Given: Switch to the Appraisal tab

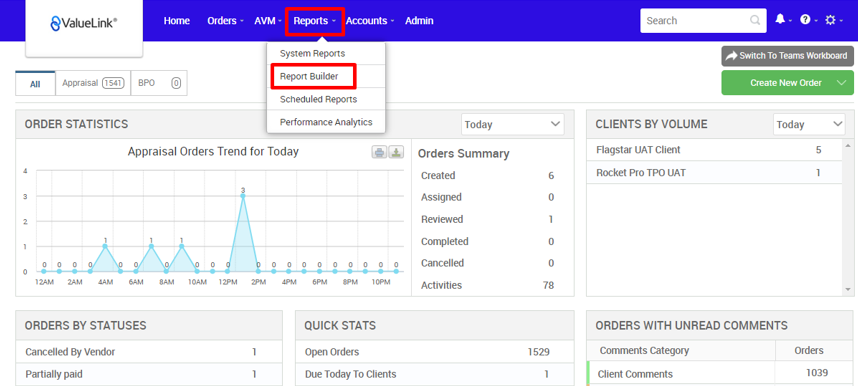Looking at the screenshot, I should (x=93, y=83).
